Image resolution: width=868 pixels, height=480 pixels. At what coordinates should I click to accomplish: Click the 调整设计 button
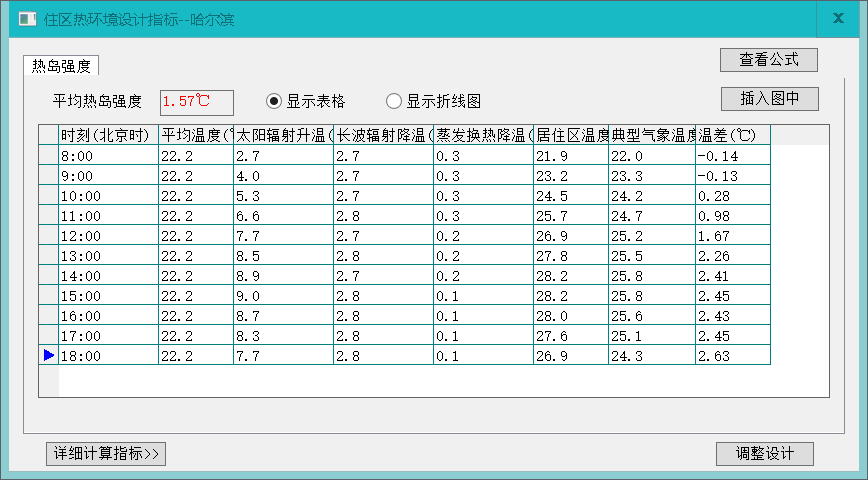(765, 453)
